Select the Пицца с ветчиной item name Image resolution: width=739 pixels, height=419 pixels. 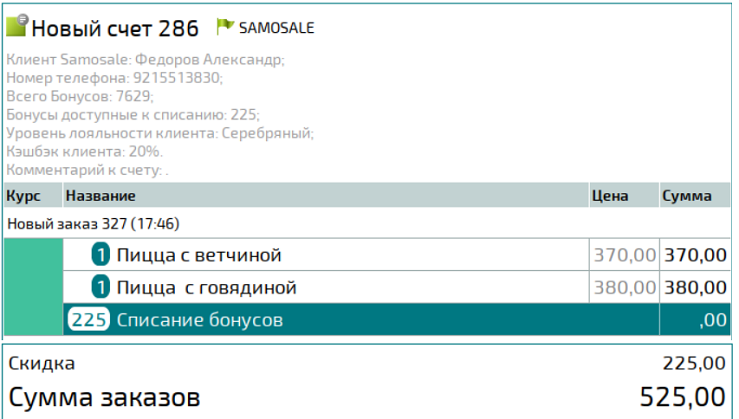[x=199, y=255]
